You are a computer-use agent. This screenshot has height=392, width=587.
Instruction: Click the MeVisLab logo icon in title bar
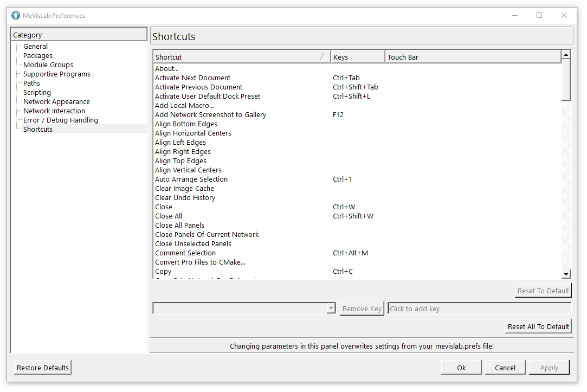[16, 15]
